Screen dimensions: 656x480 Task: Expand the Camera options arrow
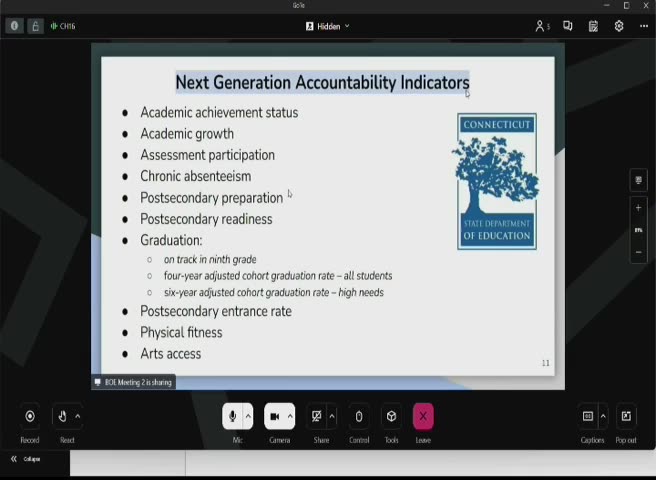point(290,416)
